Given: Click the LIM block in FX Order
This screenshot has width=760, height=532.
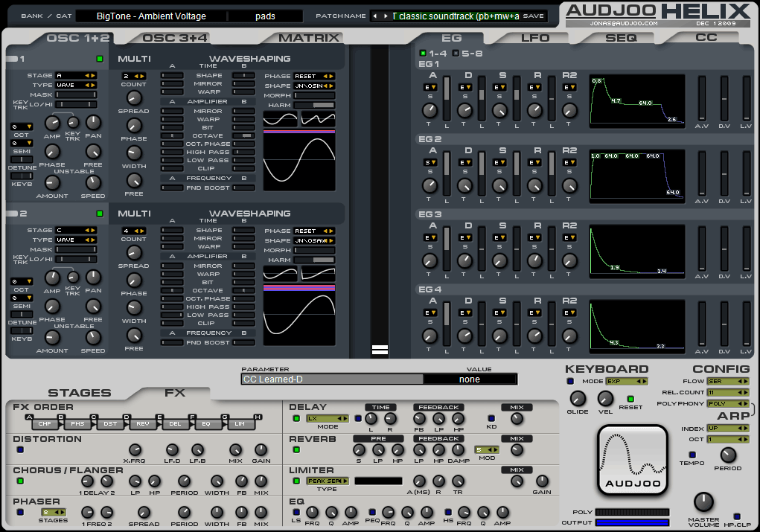Looking at the screenshot, I should pos(240,424).
